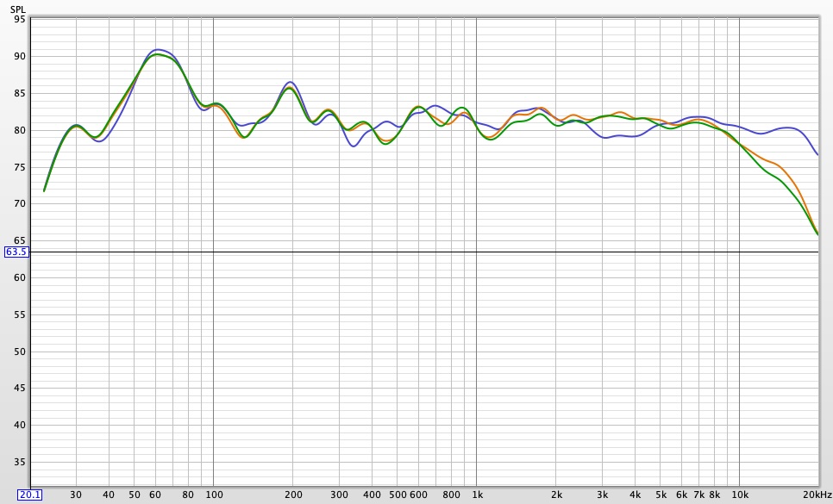This screenshot has height=504, width=833.
Task: Click the 90 label on SPL axis
Action: [20, 56]
